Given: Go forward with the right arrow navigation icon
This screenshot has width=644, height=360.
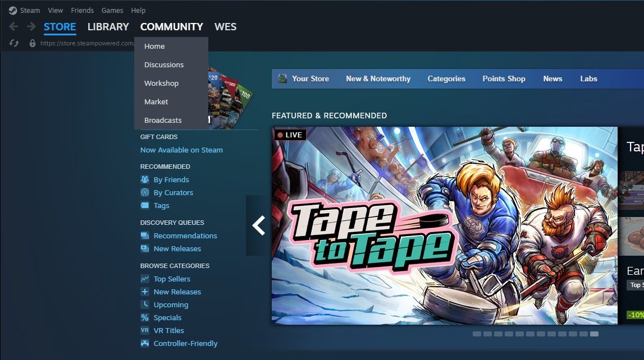Looking at the screenshot, I should (x=31, y=27).
